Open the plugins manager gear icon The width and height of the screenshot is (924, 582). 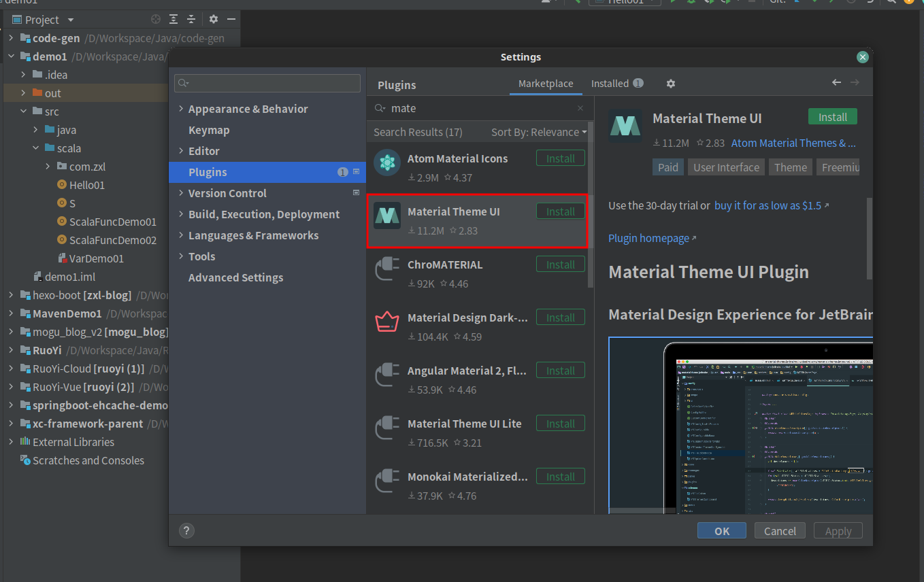pos(671,83)
